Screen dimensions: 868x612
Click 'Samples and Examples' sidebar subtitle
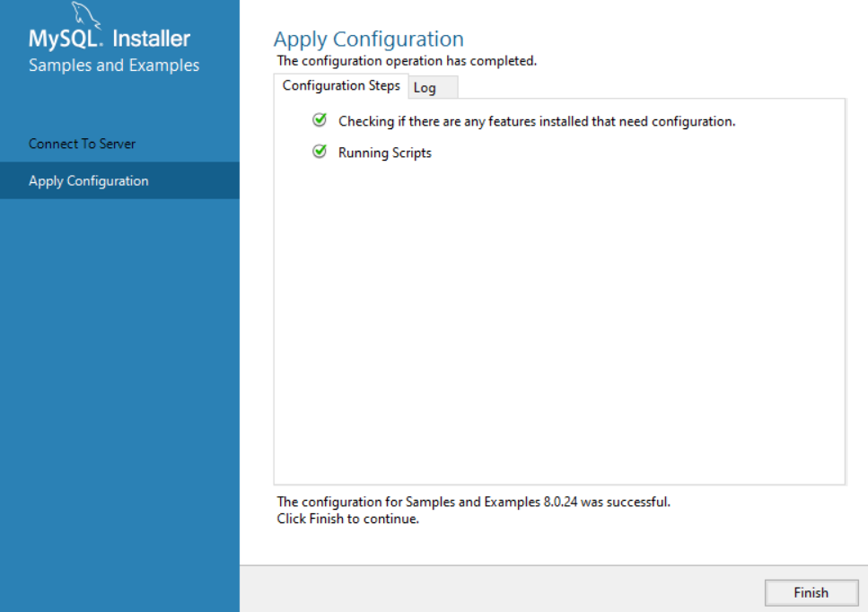point(114,66)
